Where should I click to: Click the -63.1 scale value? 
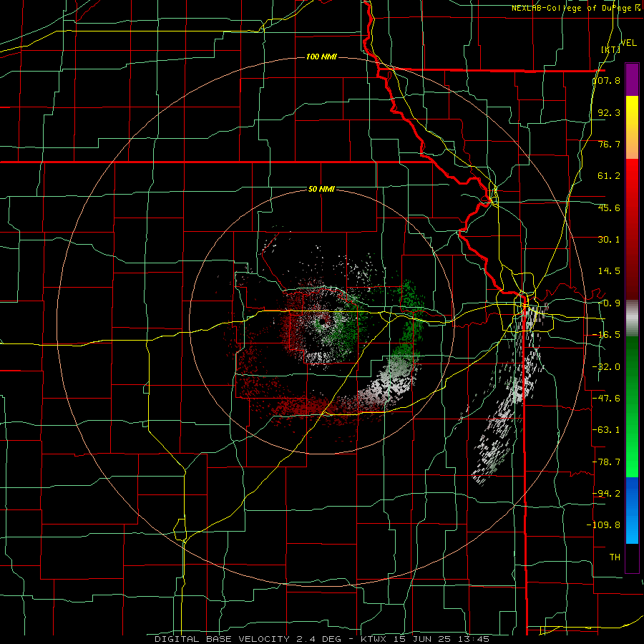(607, 430)
